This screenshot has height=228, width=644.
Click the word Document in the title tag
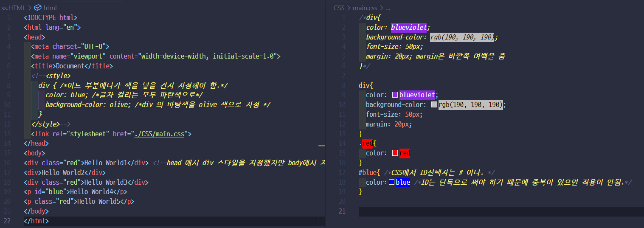(70, 66)
